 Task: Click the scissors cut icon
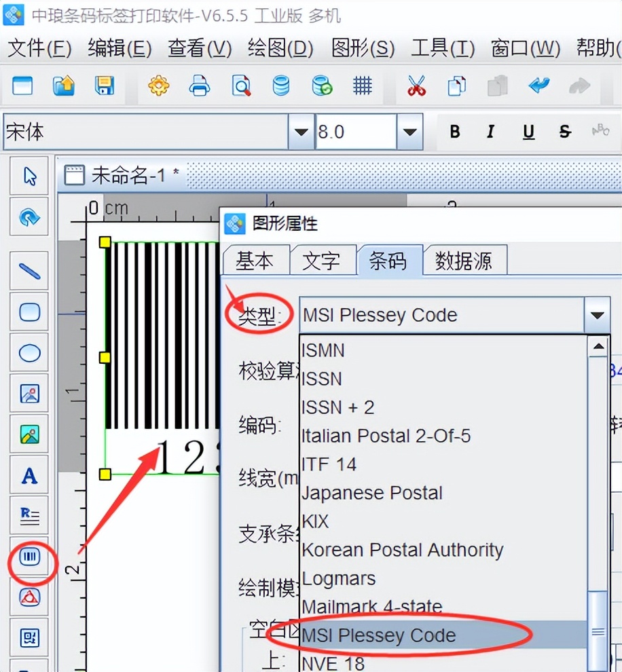pyautogui.click(x=416, y=86)
